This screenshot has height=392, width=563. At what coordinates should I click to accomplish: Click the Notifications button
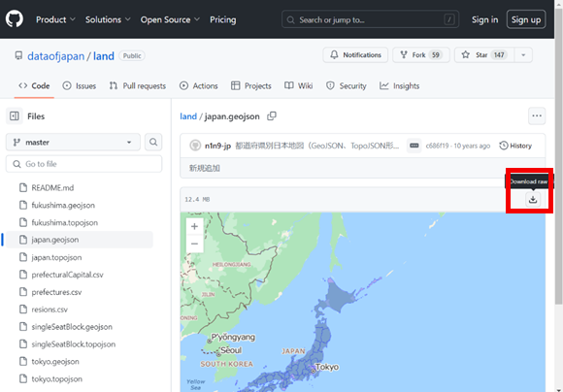click(355, 55)
